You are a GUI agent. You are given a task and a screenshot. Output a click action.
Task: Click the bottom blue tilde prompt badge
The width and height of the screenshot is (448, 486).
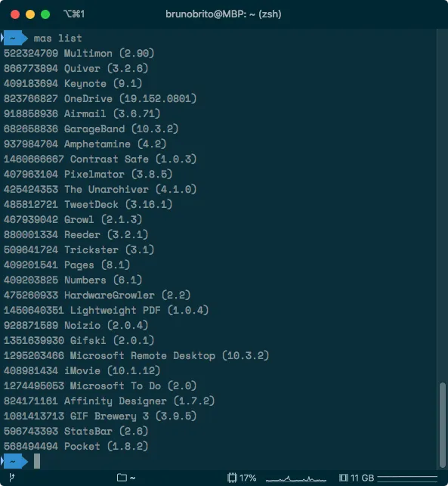14,462
